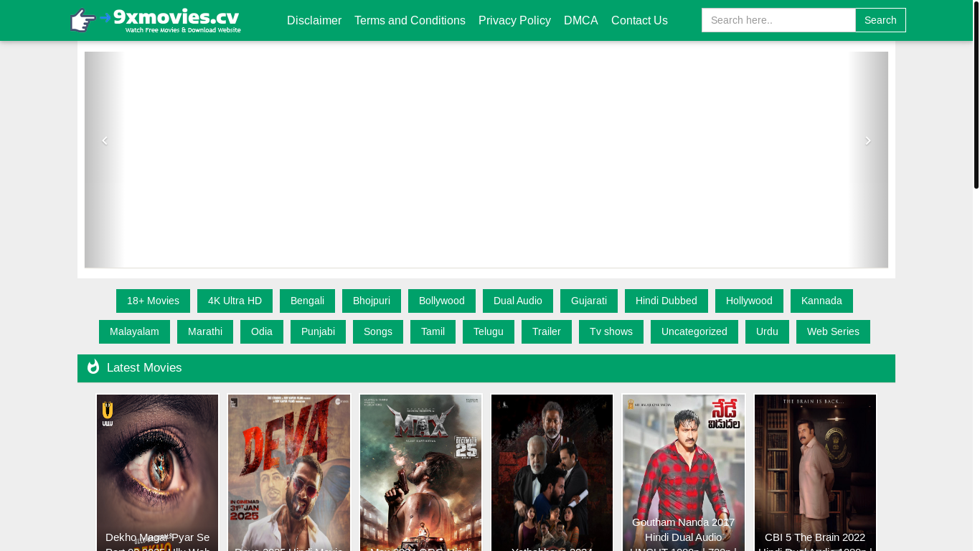
Task: Click the Search button
Action: click(x=880, y=20)
